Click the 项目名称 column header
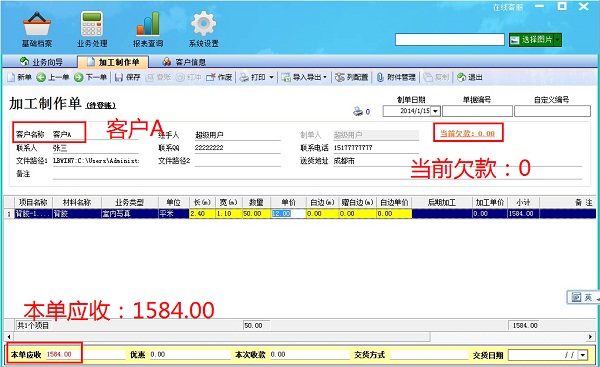The image size is (600, 367). click(x=33, y=202)
